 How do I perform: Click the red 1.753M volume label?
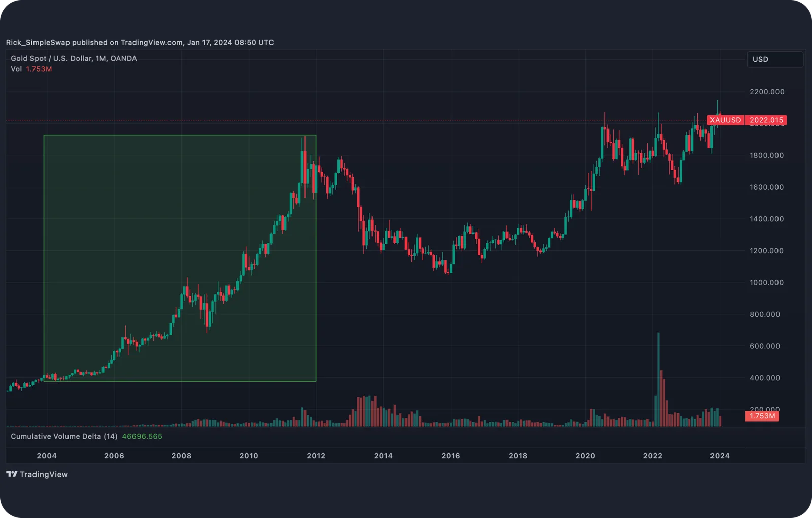click(762, 416)
